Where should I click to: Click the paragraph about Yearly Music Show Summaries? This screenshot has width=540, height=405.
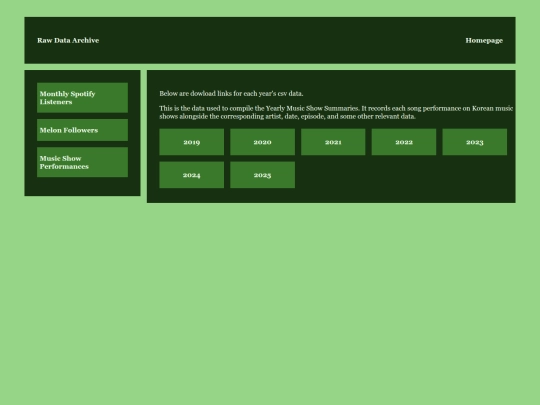click(x=336, y=112)
